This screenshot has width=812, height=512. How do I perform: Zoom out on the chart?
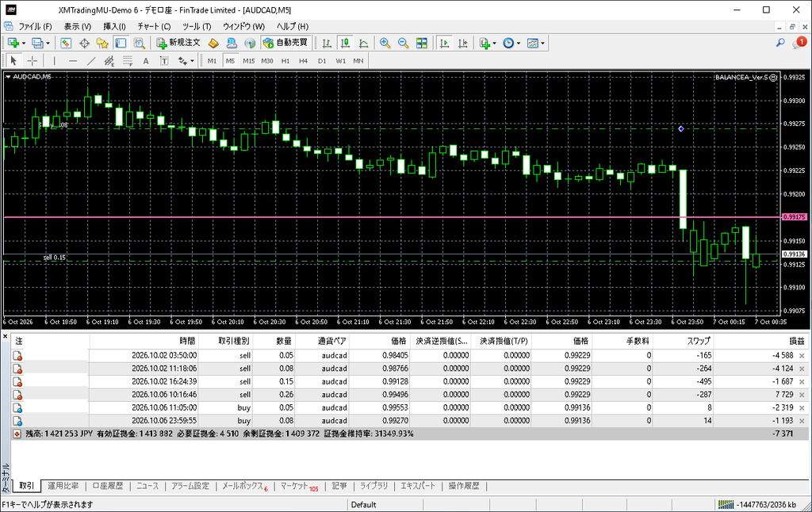pos(403,44)
